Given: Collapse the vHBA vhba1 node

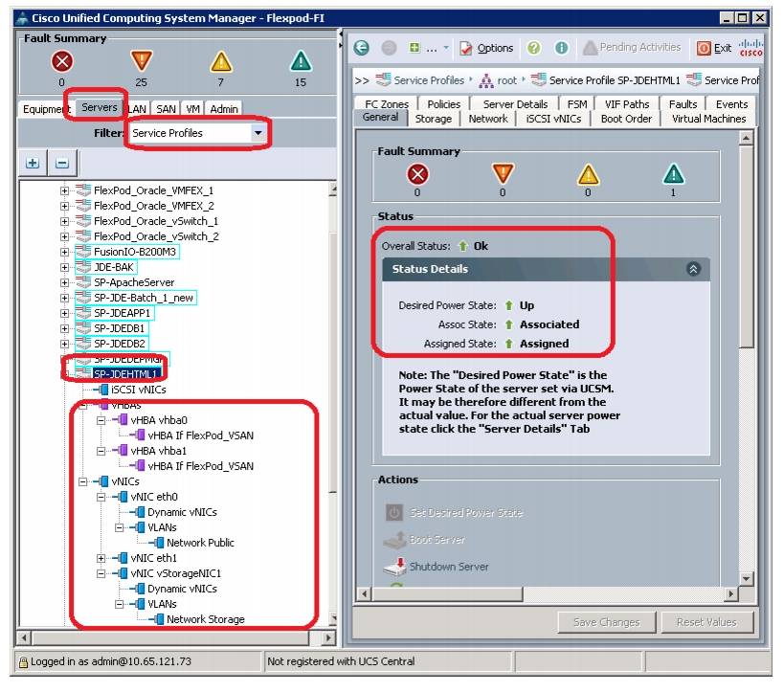Looking at the screenshot, I should click(101, 451).
